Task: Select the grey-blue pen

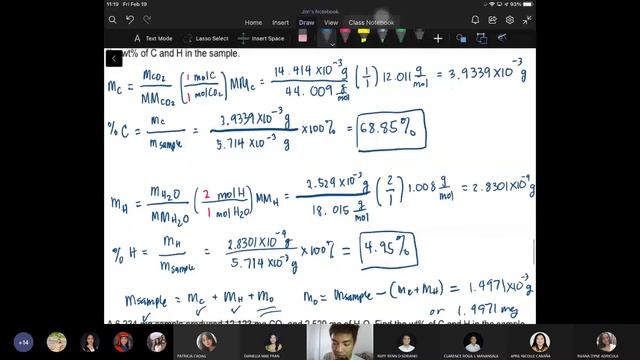Action: click(x=382, y=36)
